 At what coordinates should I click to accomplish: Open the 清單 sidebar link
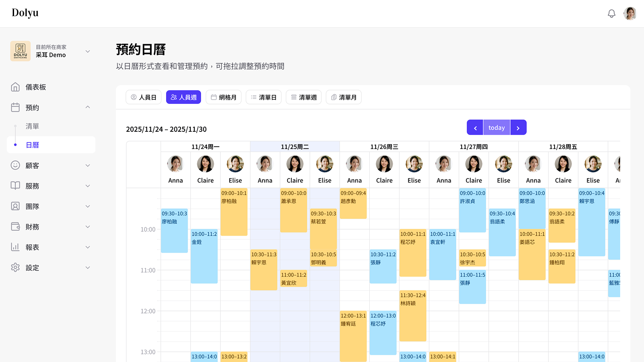pyautogui.click(x=32, y=126)
